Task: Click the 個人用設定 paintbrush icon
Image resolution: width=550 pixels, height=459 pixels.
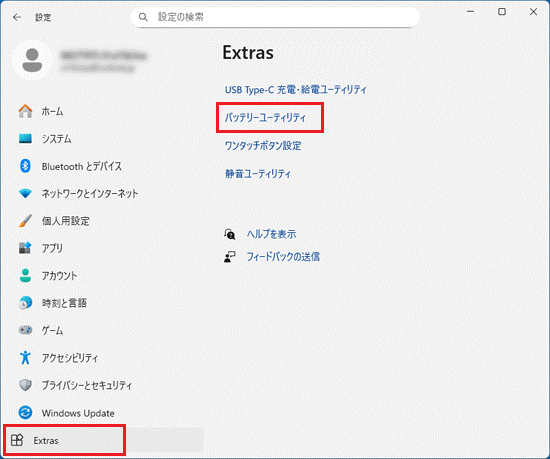Action: 25,221
